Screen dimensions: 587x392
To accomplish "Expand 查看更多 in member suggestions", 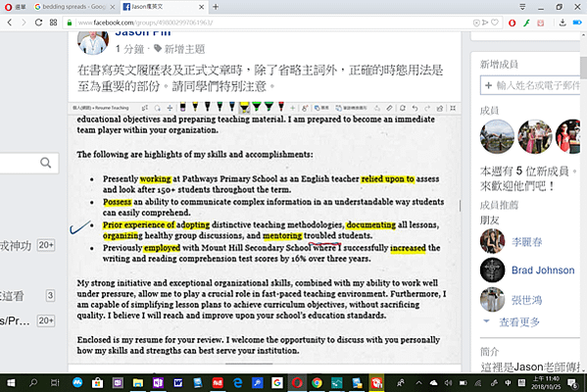I will (518, 322).
